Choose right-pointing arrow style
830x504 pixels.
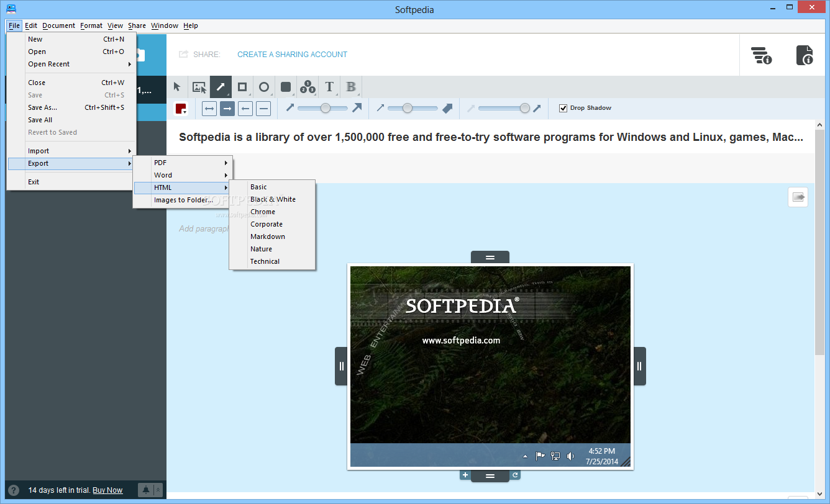(227, 109)
